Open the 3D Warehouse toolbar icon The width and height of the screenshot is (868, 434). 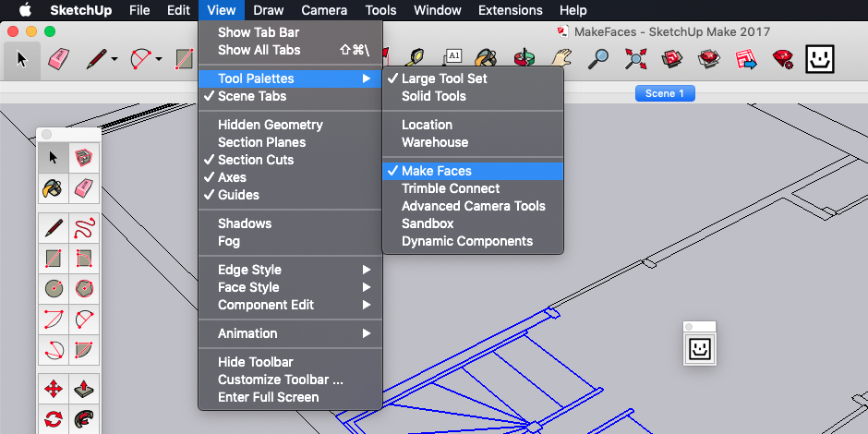pos(671,58)
